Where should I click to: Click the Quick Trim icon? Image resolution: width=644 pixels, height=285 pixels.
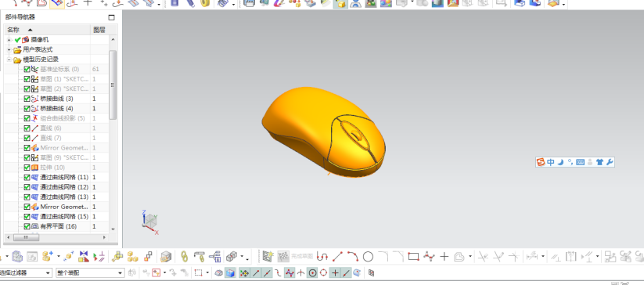click(x=483, y=257)
